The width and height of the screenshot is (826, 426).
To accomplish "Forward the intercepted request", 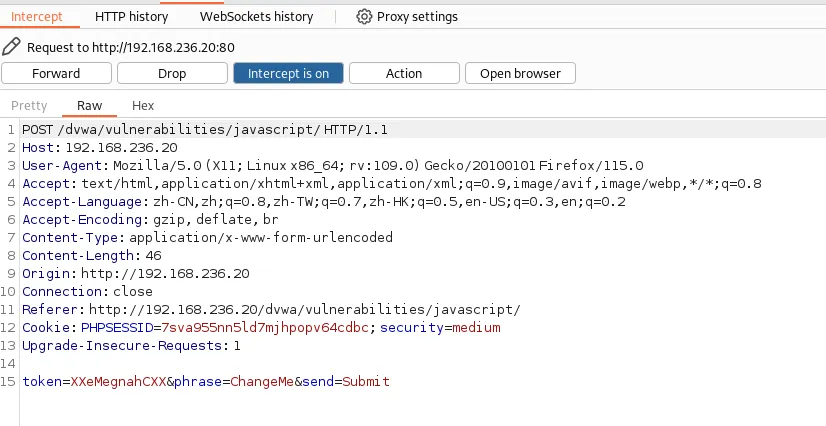I will pos(56,73).
